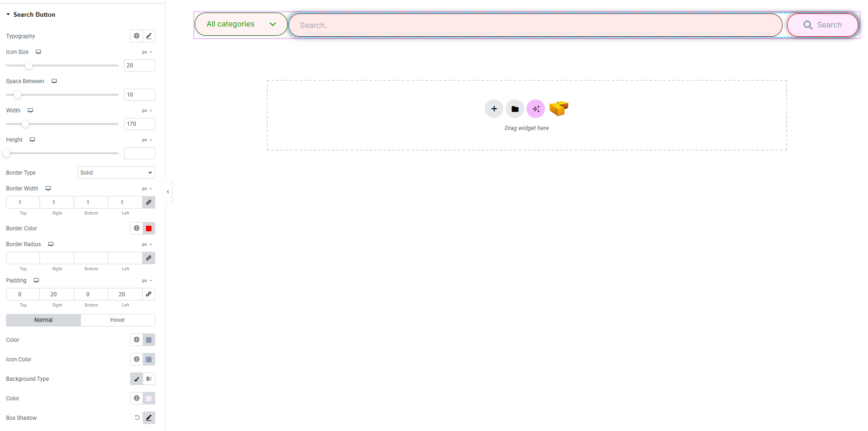This screenshot has height=431, width=868.
Task: Toggle linked values for Border Width
Action: [x=149, y=202]
